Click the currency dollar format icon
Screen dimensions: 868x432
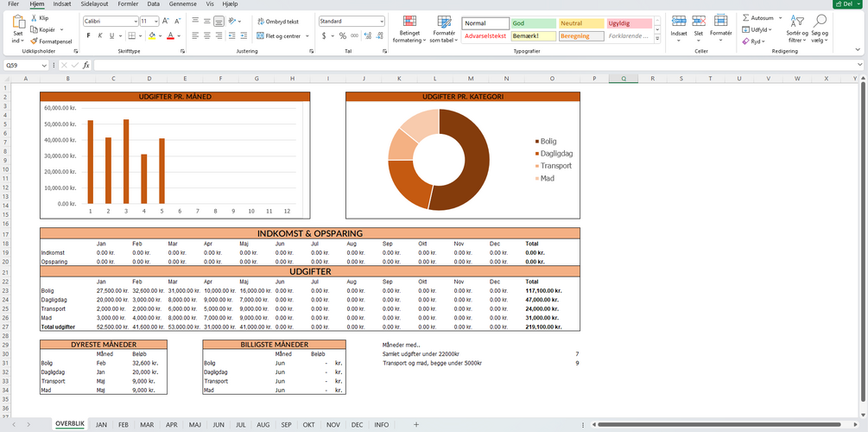(324, 35)
